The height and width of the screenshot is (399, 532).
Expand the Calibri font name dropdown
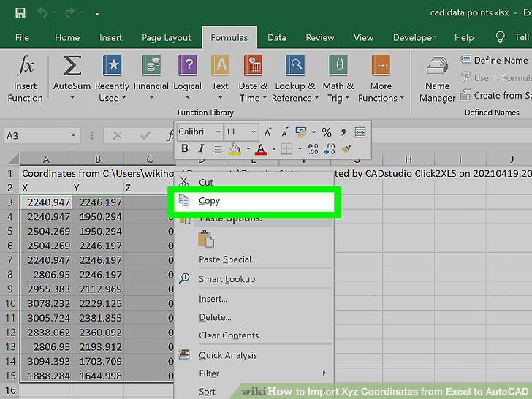tap(218, 132)
